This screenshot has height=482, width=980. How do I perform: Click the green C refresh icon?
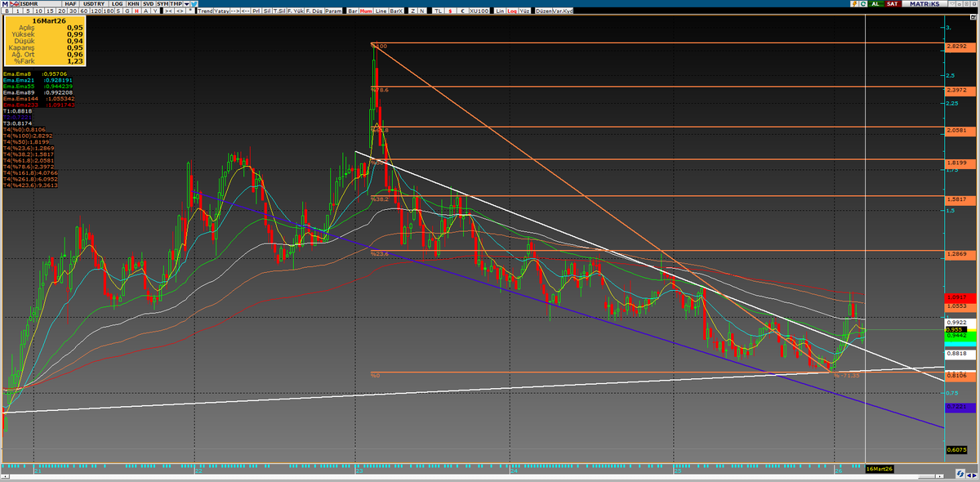(863, 4)
